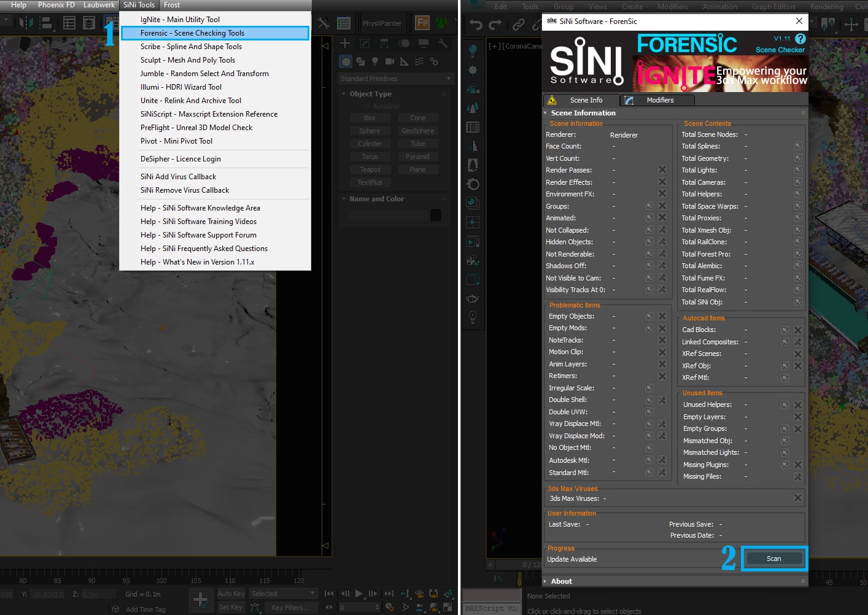Click the Box primitive button
868x615 pixels.
coord(370,118)
